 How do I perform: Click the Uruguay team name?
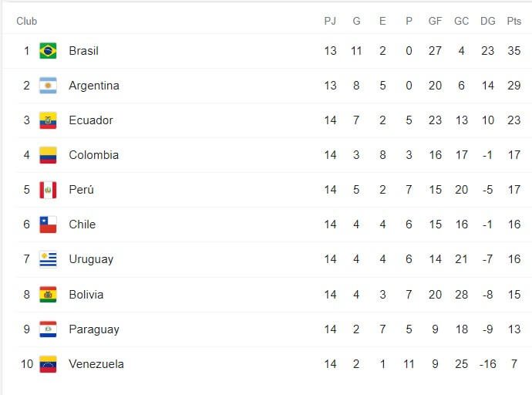(x=91, y=259)
